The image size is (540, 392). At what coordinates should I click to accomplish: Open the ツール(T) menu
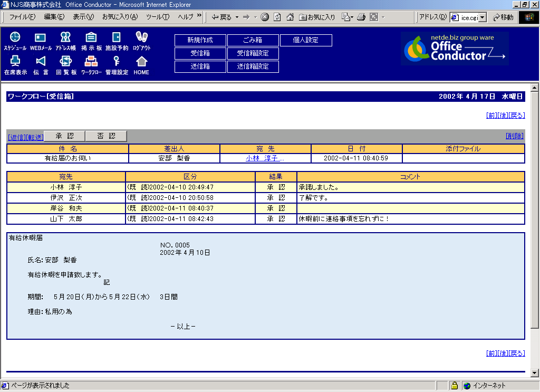[158, 17]
